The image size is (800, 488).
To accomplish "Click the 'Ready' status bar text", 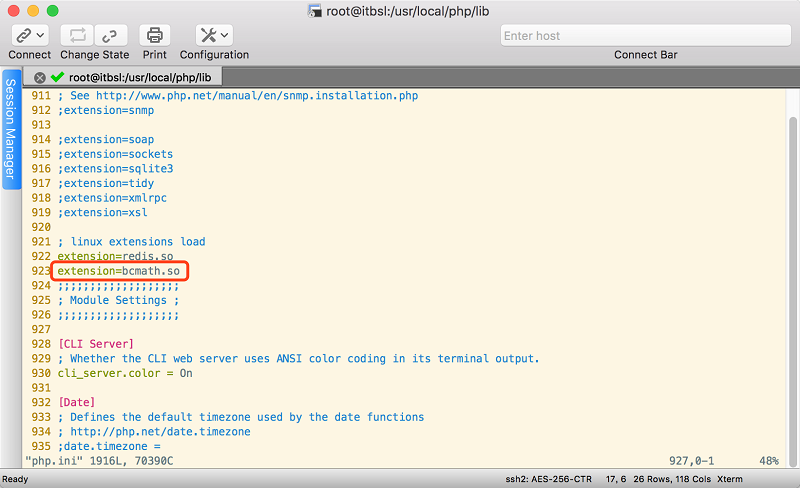I will 15,479.
